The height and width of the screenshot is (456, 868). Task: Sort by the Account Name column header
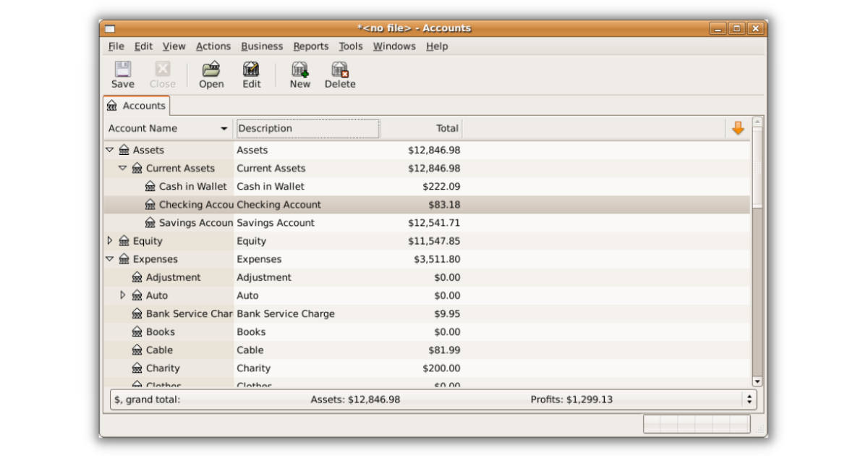(167, 129)
